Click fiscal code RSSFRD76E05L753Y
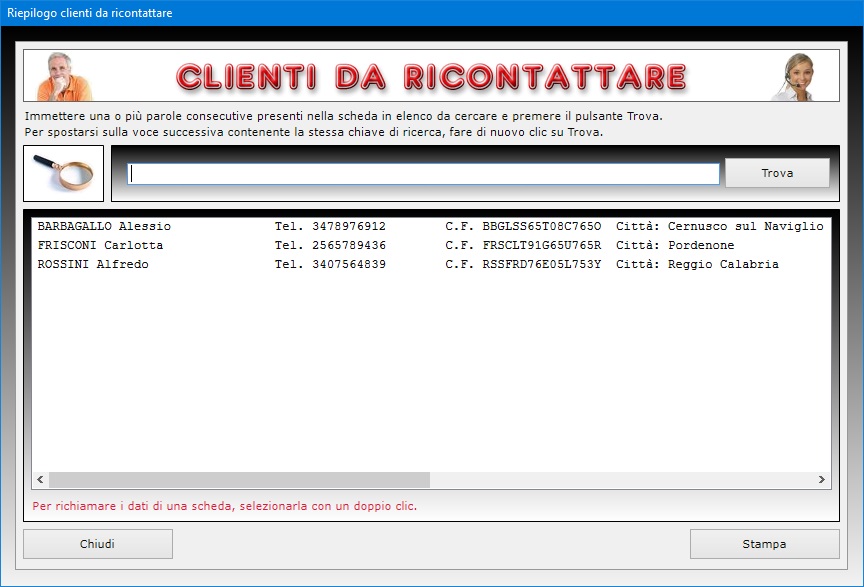The width and height of the screenshot is (864, 587). [542, 265]
